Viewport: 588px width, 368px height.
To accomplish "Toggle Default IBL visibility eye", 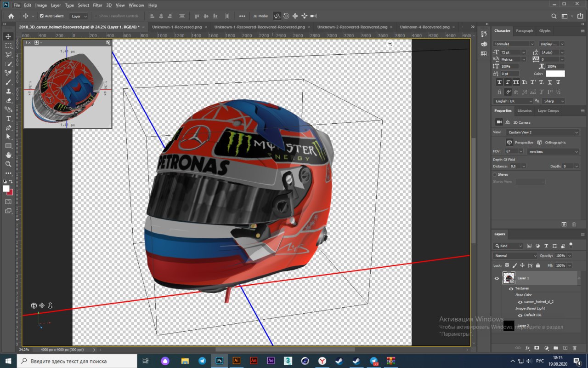I will 520,315.
